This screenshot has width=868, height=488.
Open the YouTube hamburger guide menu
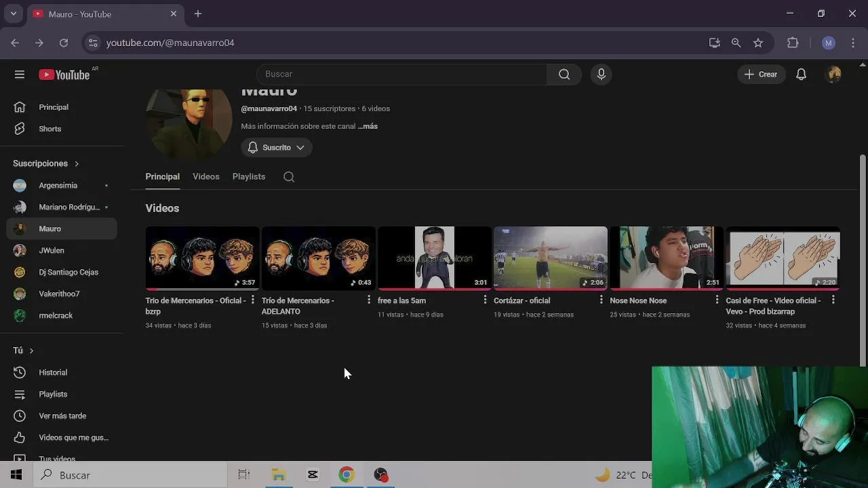(19, 75)
